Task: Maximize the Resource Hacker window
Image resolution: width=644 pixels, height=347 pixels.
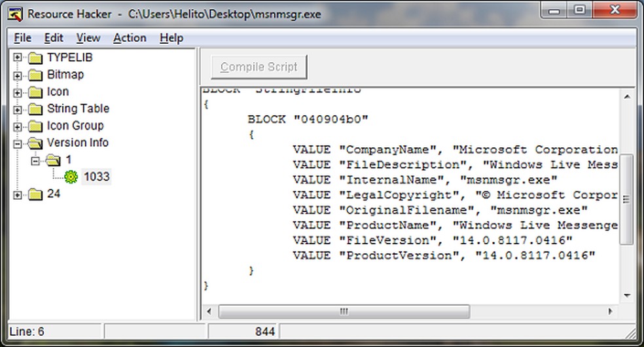Action: 579,10
